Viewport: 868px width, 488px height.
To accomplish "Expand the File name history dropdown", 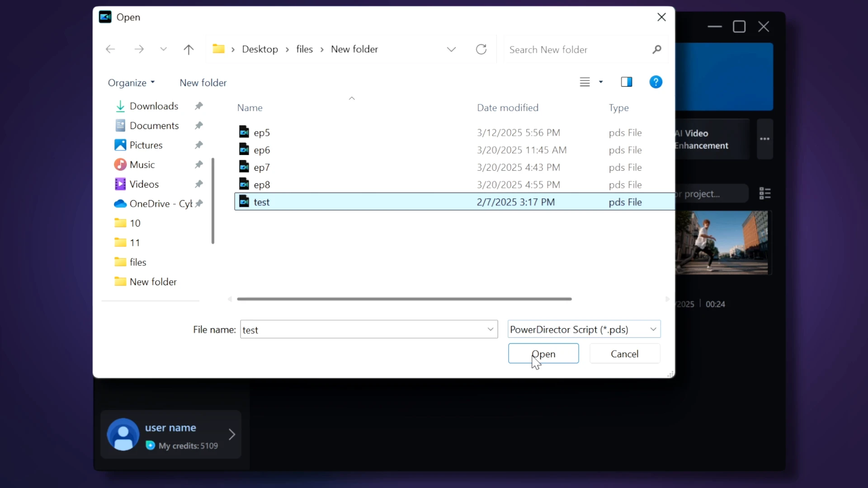I will click(x=491, y=329).
